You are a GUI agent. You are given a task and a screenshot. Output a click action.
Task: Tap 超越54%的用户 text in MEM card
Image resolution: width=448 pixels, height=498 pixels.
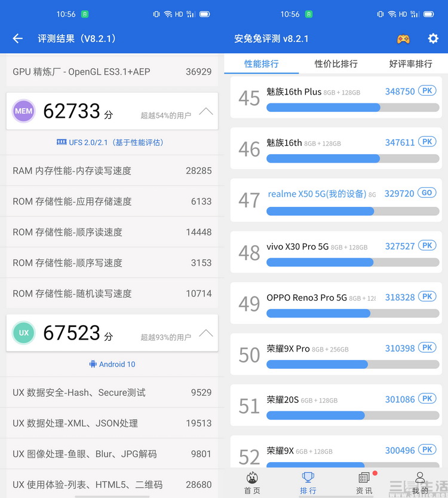click(166, 115)
